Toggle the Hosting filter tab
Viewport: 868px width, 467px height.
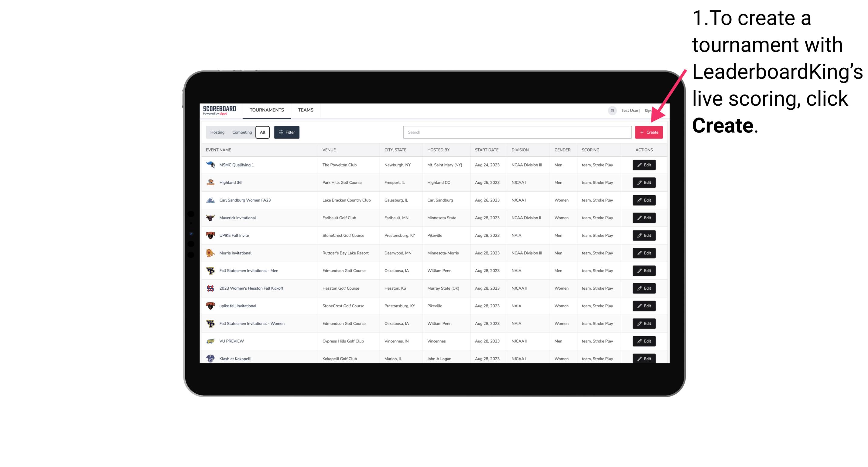pyautogui.click(x=217, y=132)
